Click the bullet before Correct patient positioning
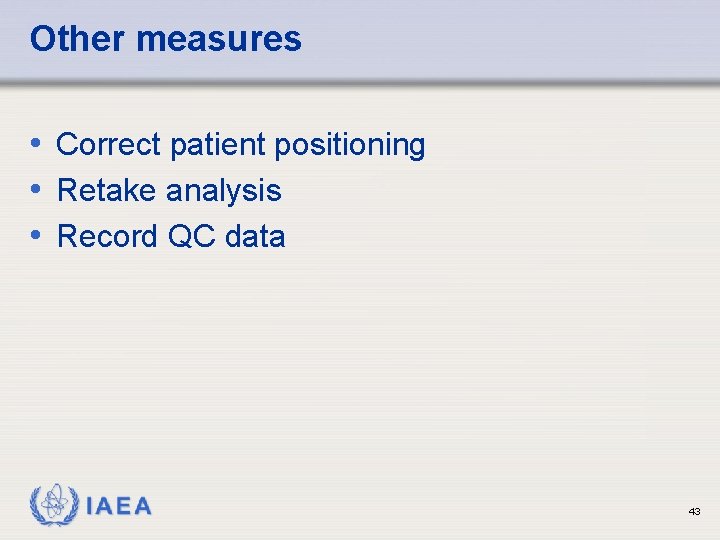 coord(36,143)
